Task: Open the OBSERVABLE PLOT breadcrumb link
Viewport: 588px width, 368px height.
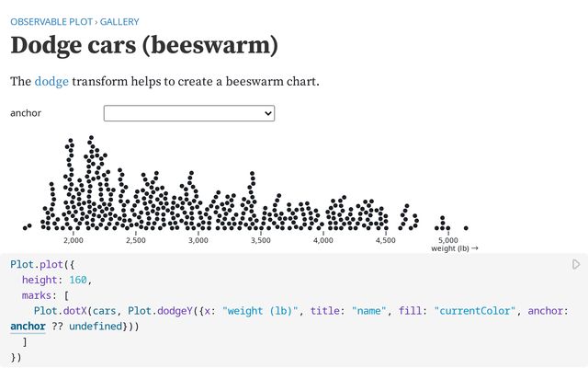Action: click(52, 20)
